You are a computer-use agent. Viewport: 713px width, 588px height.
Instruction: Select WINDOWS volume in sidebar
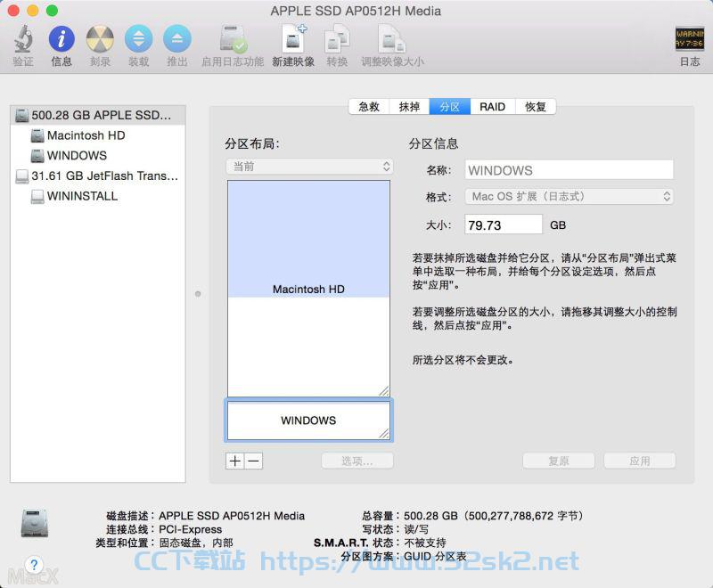tap(98, 155)
